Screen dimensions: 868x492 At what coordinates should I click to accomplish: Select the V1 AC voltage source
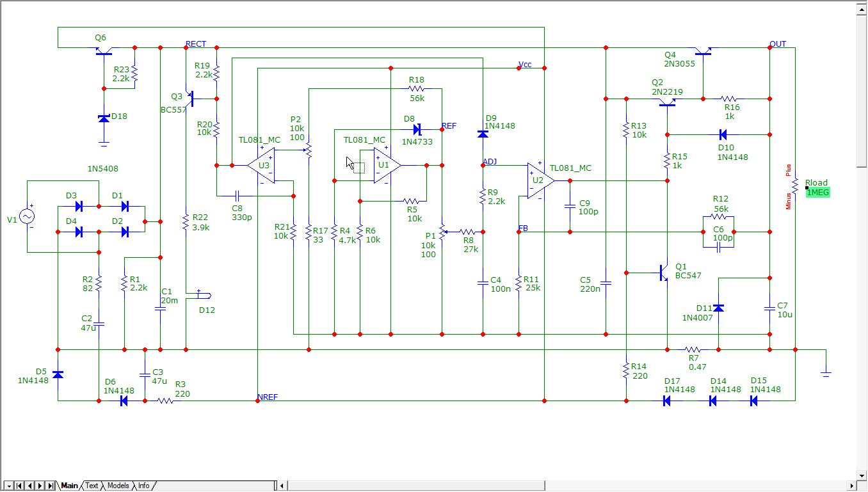tap(28, 217)
